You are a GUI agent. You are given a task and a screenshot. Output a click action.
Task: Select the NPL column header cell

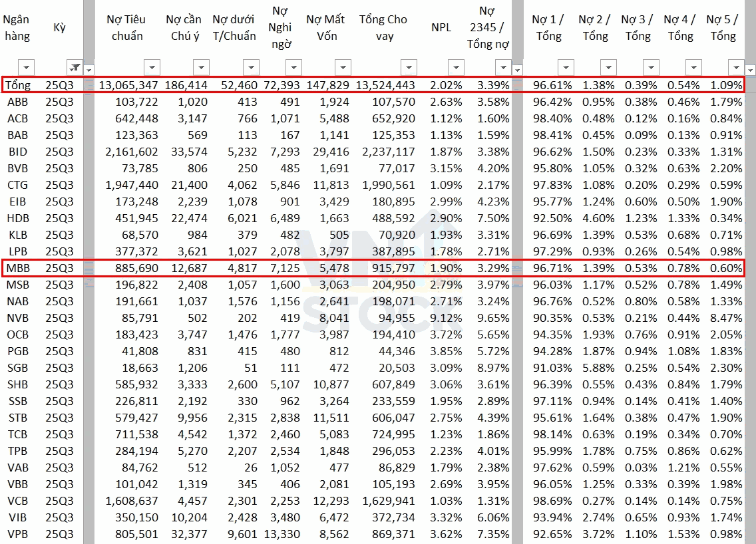441,28
